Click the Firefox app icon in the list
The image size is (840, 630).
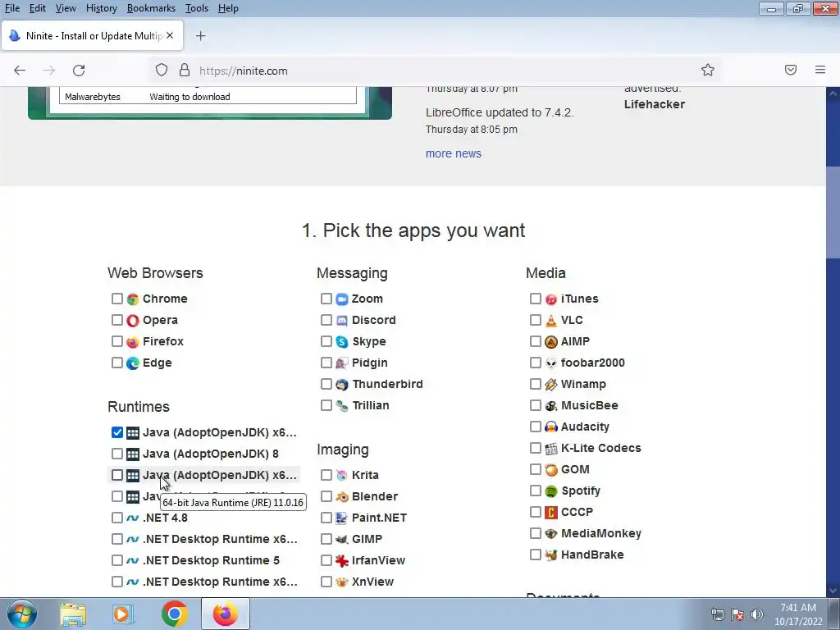[x=133, y=342]
